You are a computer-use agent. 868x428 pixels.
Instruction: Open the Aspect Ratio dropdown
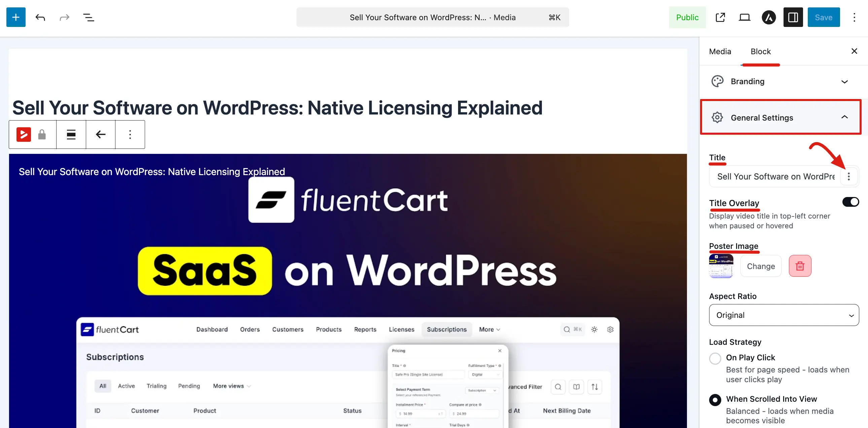pyautogui.click(x=784, y=315)
